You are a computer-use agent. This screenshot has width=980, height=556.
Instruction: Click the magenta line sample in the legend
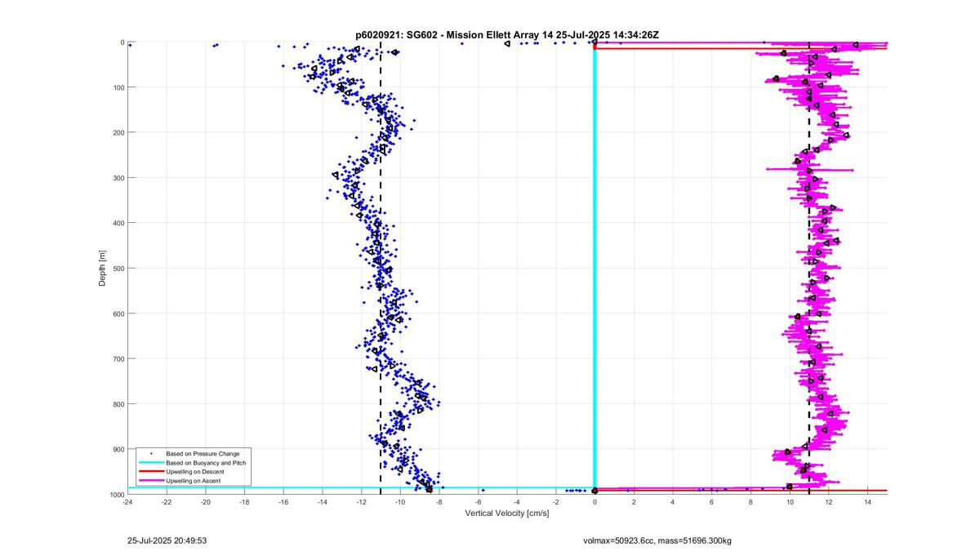pyautogui.click(x=150, y=482)
